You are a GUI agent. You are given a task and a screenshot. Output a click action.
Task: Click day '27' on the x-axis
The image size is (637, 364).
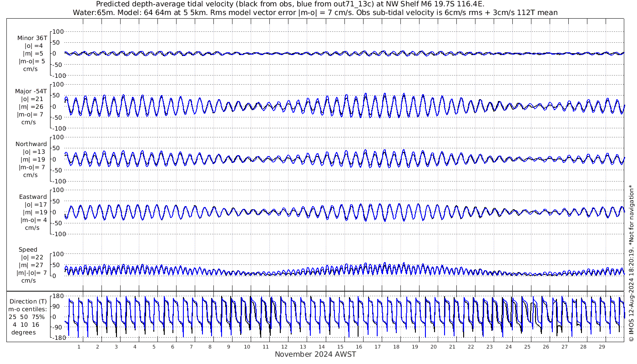(564, 347)
